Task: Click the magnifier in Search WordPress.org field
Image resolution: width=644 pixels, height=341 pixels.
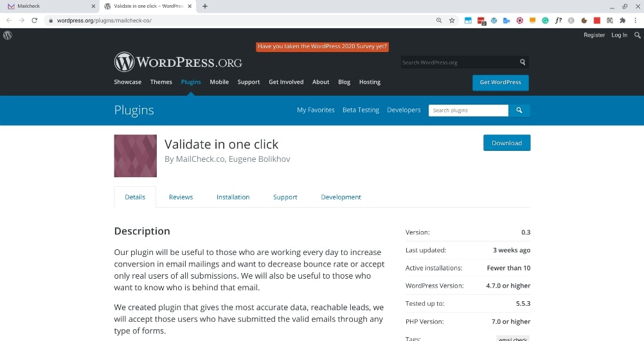Action: coord(523,62)
